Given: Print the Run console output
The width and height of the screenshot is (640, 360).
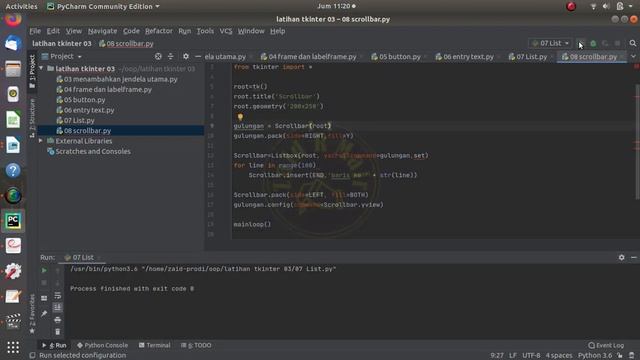Looking at the screenshot, I should [58, 320].
